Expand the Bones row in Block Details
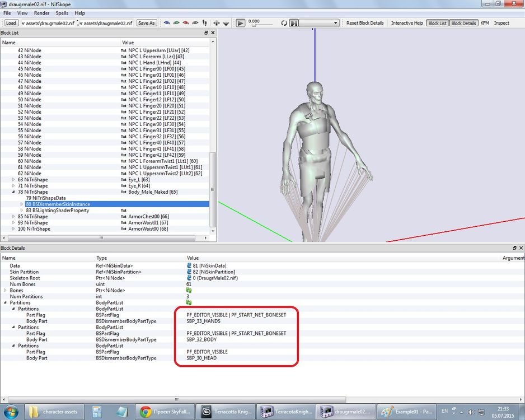This screenshot has width=525, height=420. click(5, 291)
